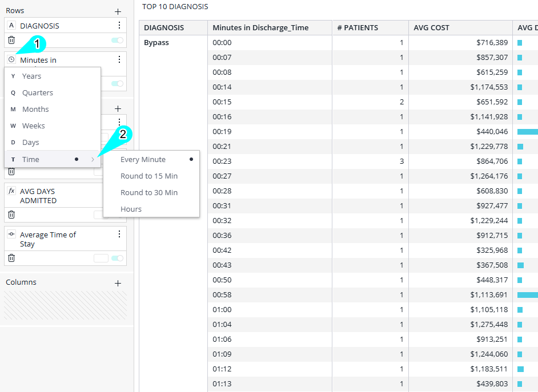This screenshot has width=538, height=392.
Task: Delete the DIAGNOSIS row field
Action: pyautogui.click(x=11, y=40)
